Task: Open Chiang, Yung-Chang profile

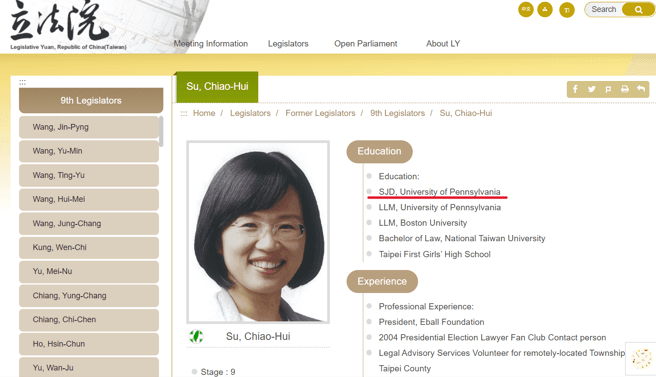Action: [89, 295]
